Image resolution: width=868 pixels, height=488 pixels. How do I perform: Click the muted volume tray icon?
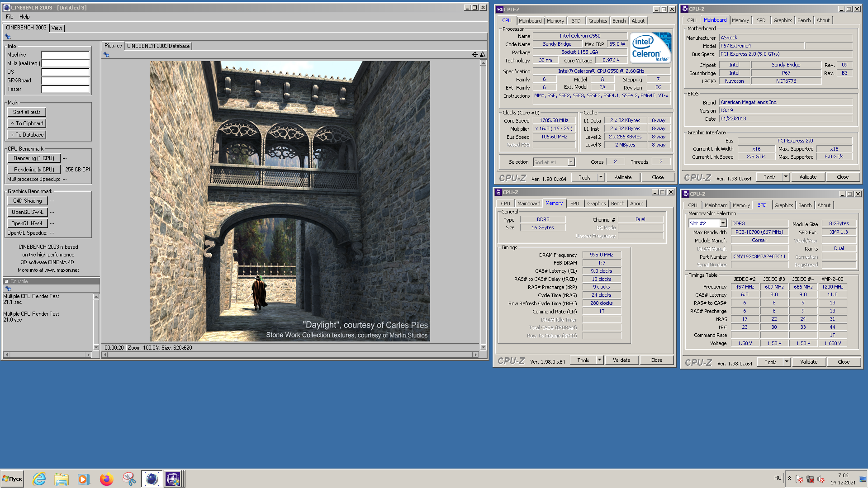[821, 479]
